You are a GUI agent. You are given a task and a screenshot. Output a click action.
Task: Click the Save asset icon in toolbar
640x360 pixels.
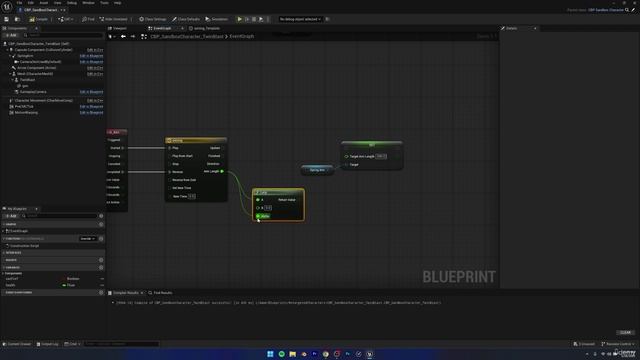pyautogui.click(x=7, y=19)
